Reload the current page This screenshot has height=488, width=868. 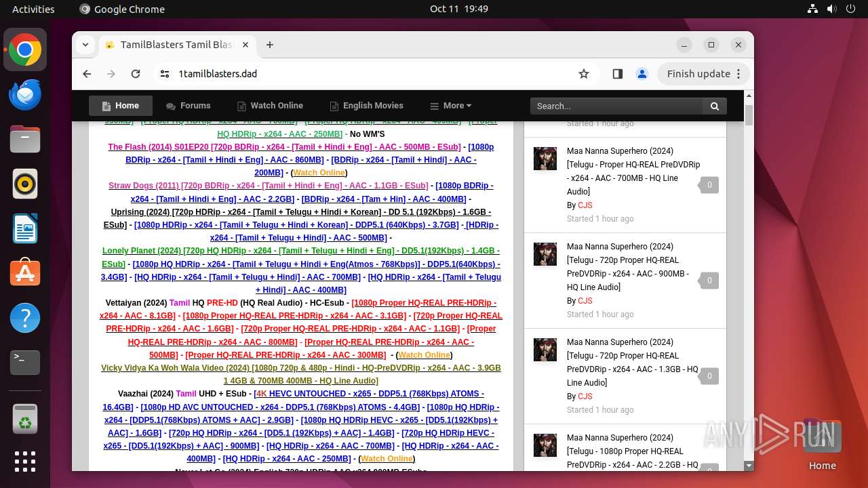click(x=136, y=74)
